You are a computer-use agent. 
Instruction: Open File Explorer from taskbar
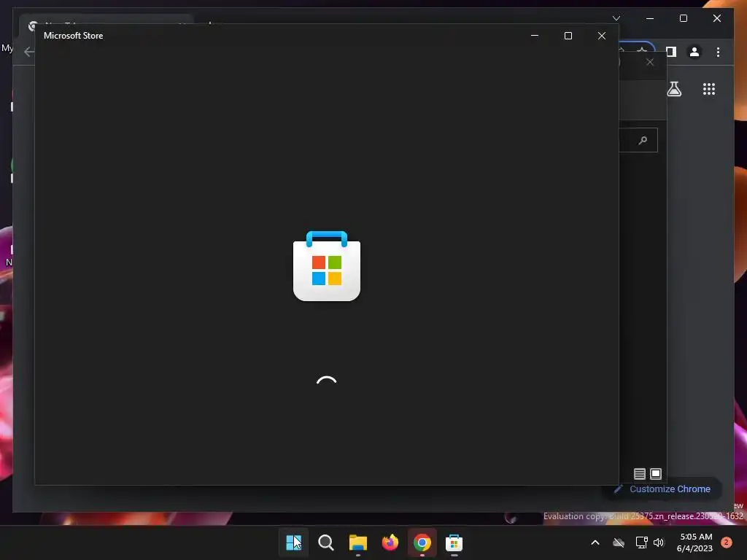coord(357,542)
